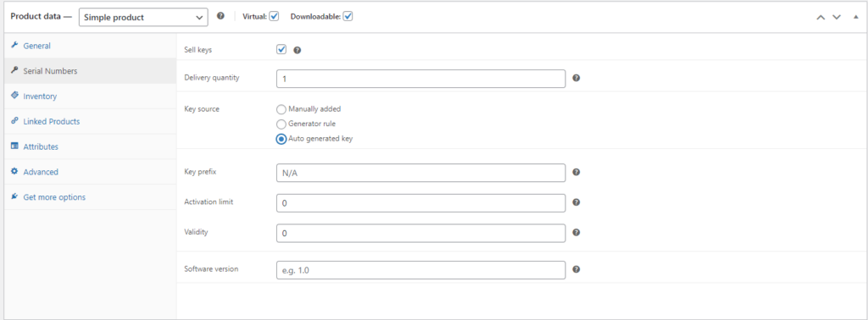Open the Simple product type dropdown

[144, 17]
